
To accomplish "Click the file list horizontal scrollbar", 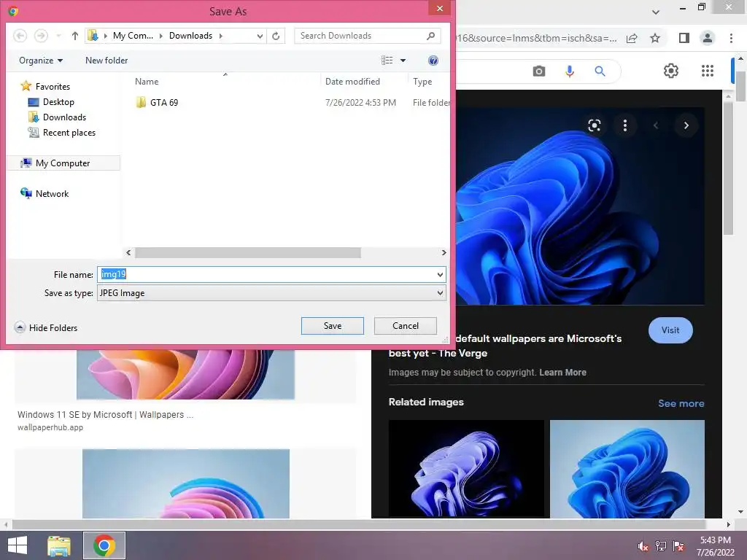I will pos(248,253).
